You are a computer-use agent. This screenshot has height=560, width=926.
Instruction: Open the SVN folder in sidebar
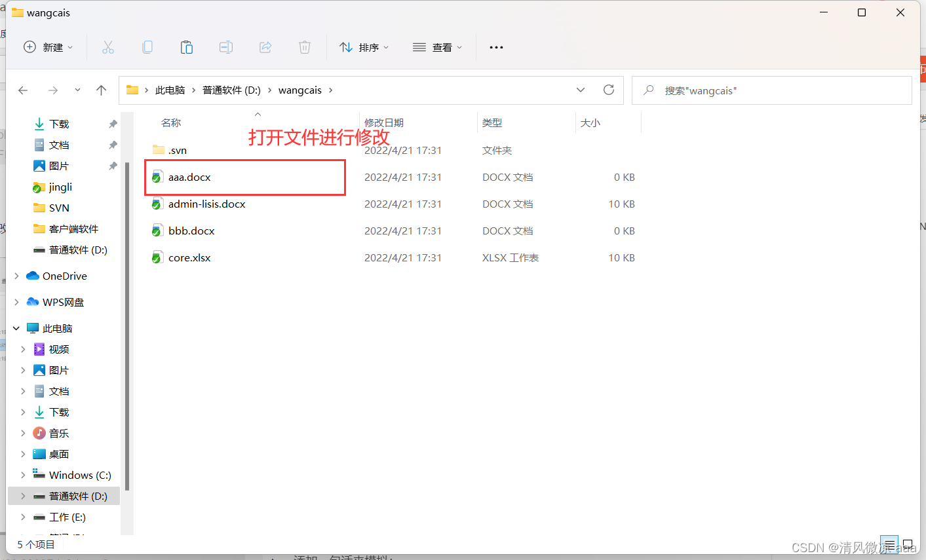click(59, 208)
